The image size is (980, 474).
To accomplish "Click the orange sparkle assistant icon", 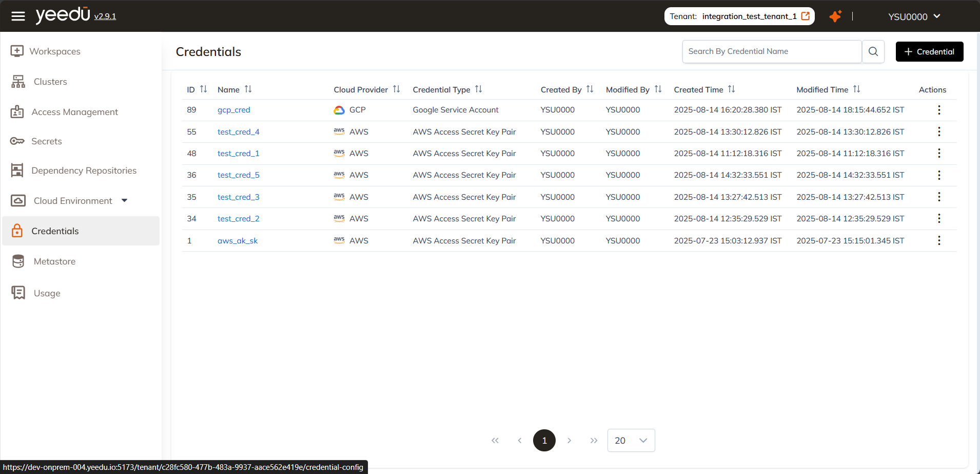I will 835,16.
